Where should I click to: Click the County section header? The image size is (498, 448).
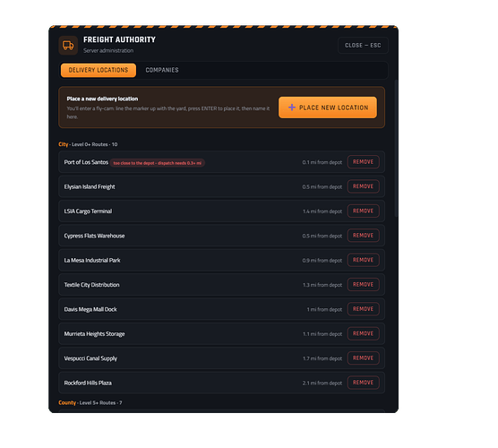click(x=90, y=402)
